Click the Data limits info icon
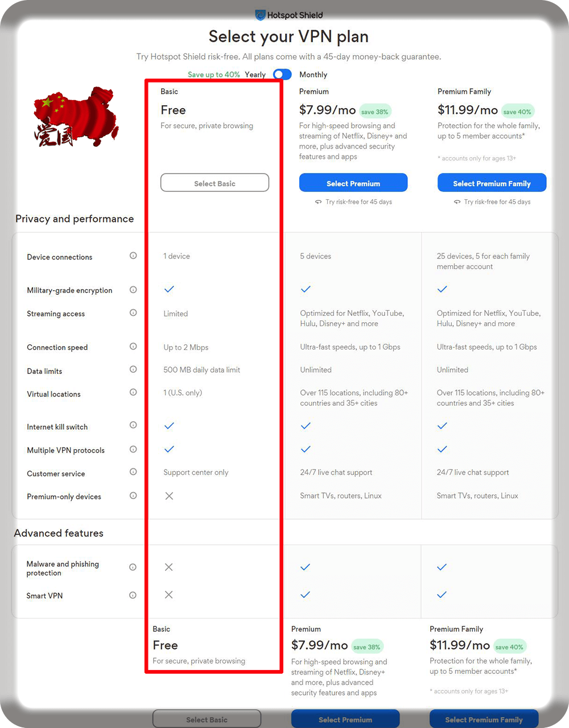This screenshot has height=728, width=569. pyautogui.click(x=133, y=369)
